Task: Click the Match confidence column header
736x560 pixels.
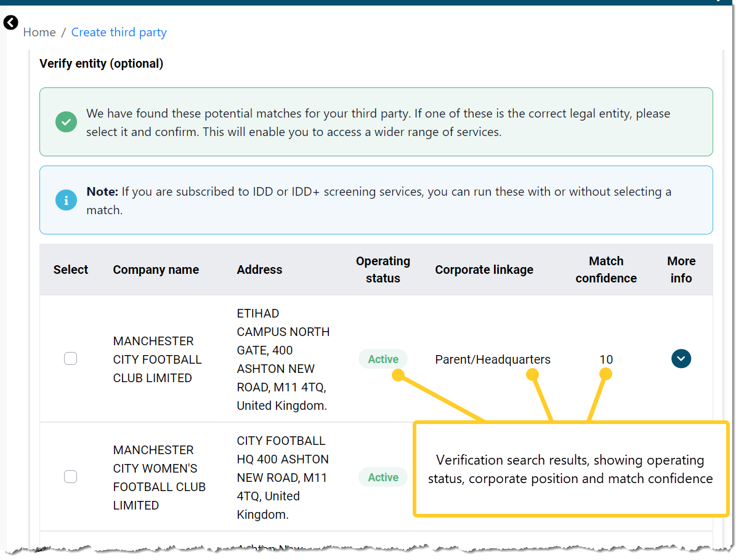Action: coord(606,270)
